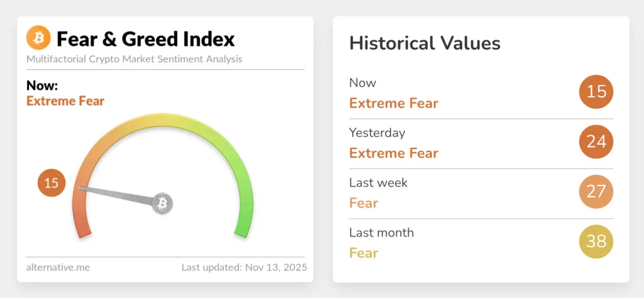Open the alternative.me source link
This screenshot has width=644, height=298.
coord(58,267)
